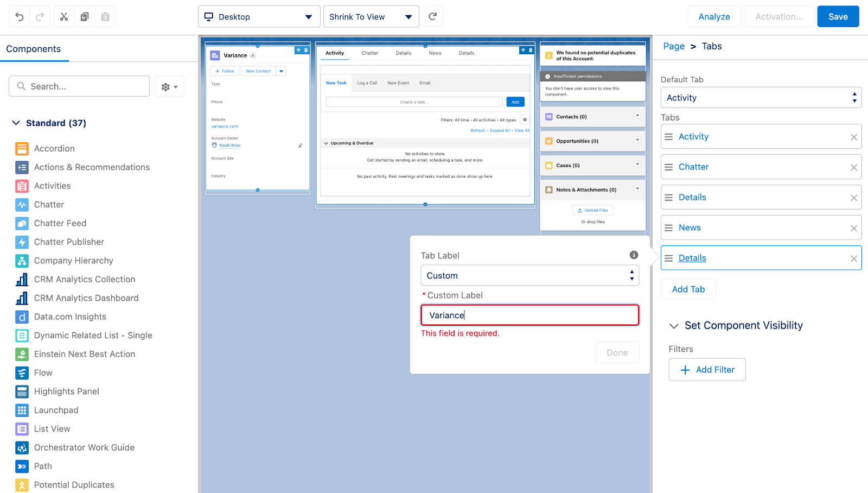The height and width of the screenshot is (493, 868).
Task: Remove the Chatter tab with X
Action: (x=853, y=167)
